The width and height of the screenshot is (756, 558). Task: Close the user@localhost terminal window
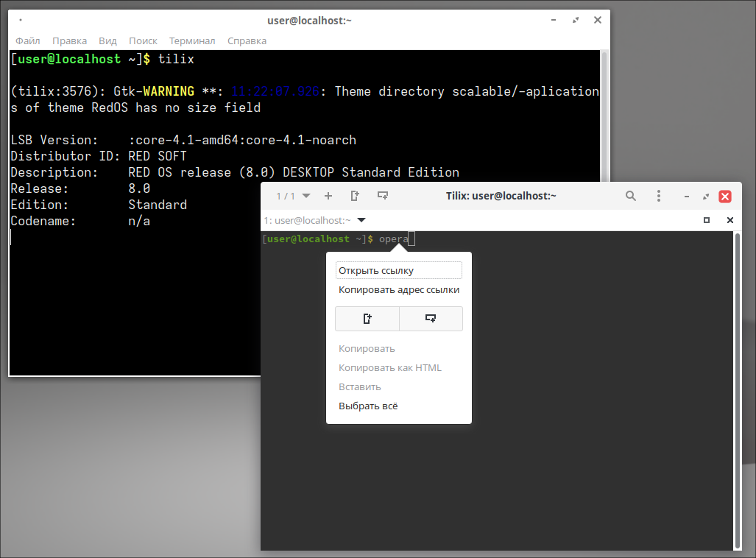tap(598, 21)
